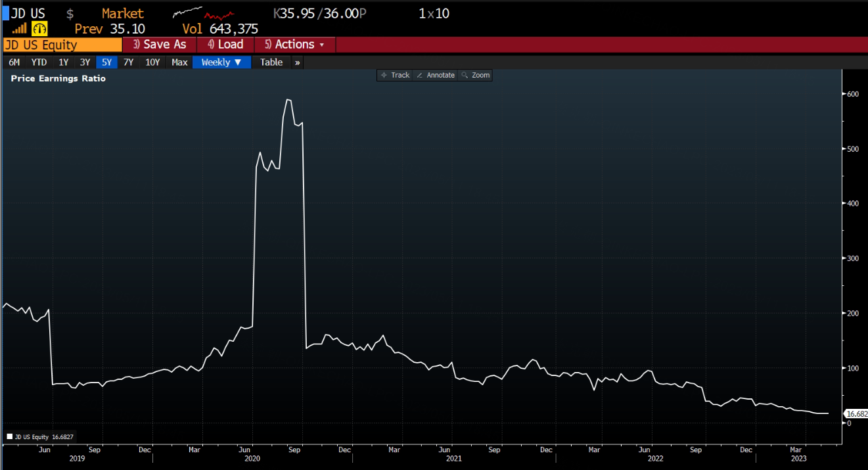Set the range to 10Y

click(x=152, y=62)
